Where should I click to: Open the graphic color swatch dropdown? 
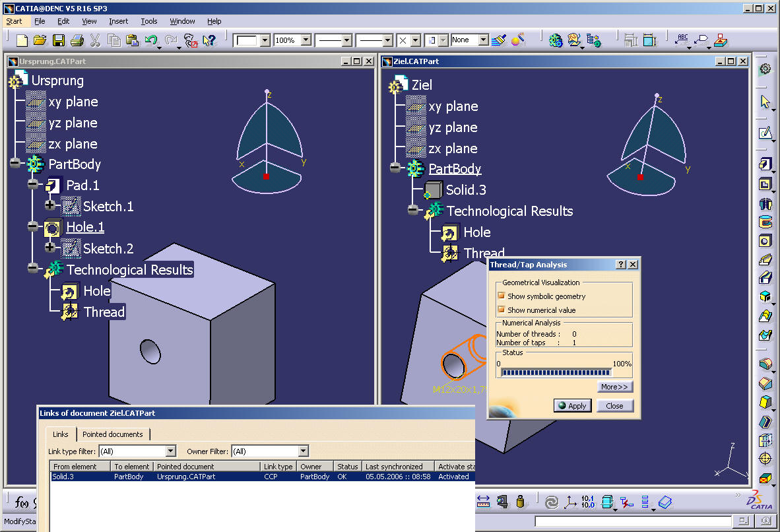click(265, 40)
